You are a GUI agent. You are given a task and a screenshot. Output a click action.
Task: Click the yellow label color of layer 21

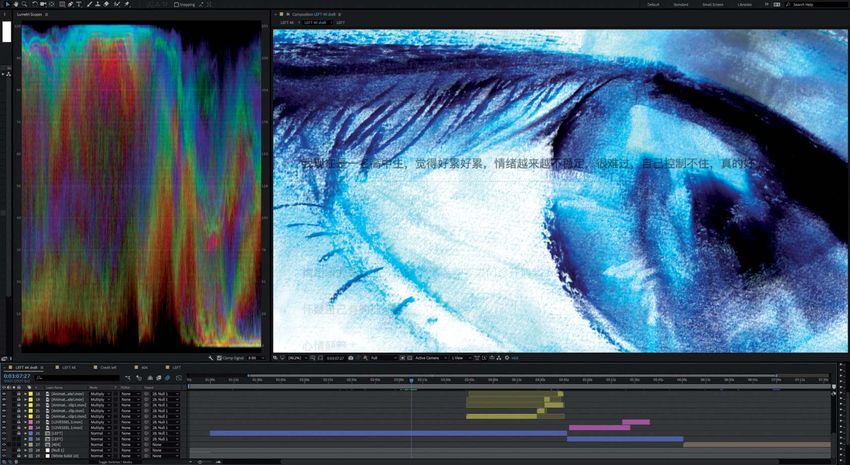coord(30,411)
